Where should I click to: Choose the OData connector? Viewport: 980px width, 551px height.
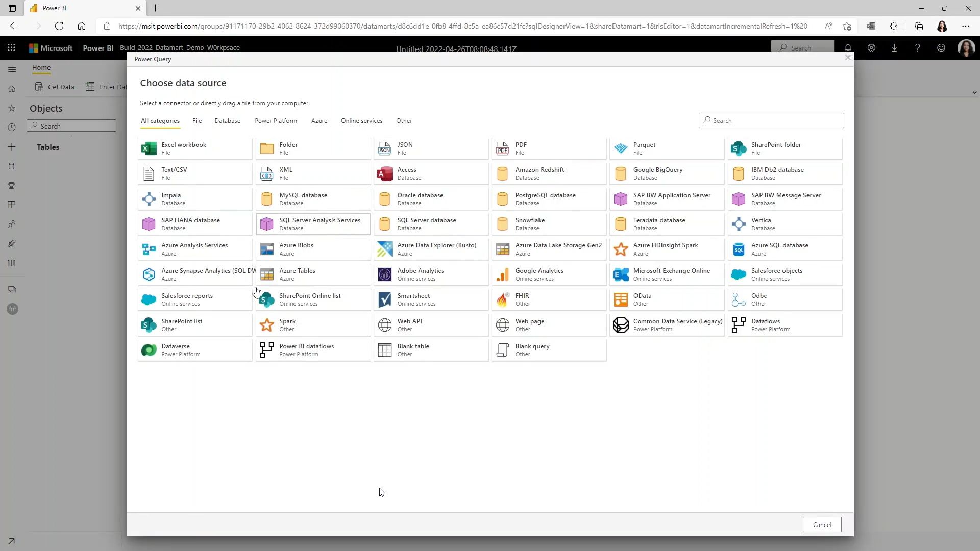pos(667,299)
